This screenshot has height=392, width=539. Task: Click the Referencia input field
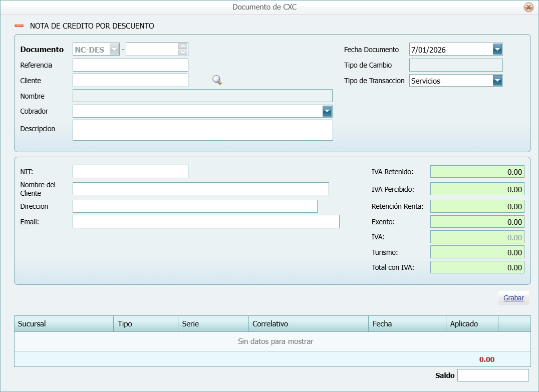pos(130,65)
